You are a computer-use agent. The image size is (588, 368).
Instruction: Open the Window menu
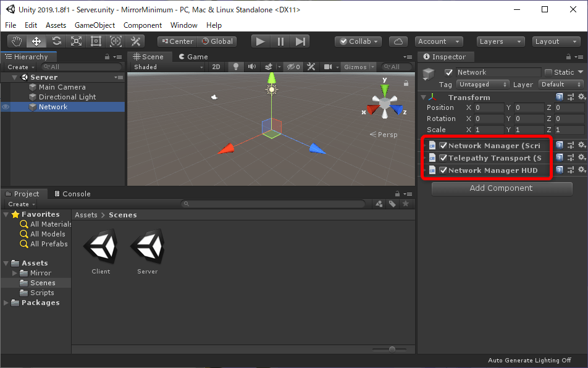(x=184, y=25)
